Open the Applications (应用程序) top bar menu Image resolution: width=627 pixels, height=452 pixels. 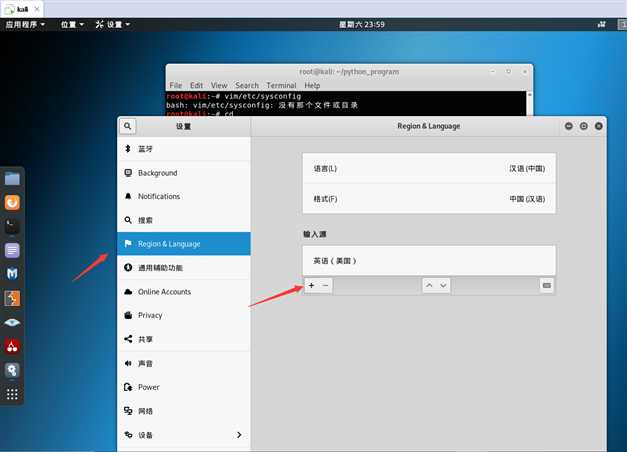tap(25, 24)
